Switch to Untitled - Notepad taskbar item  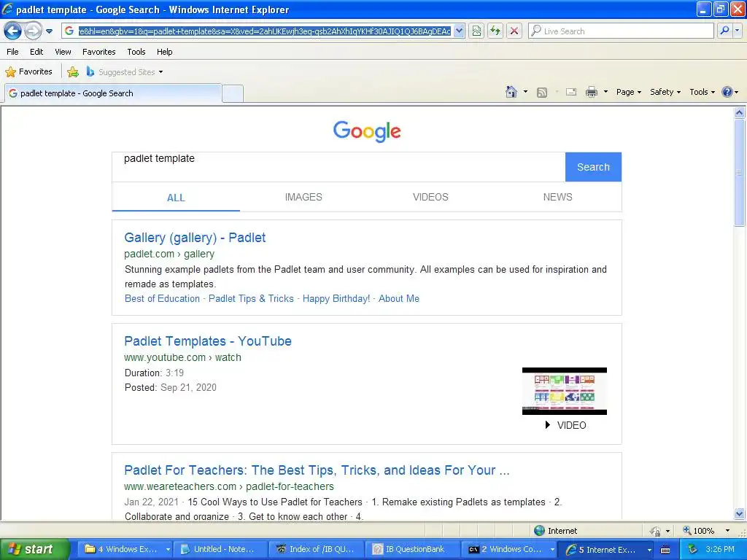[x=220, y=549]
